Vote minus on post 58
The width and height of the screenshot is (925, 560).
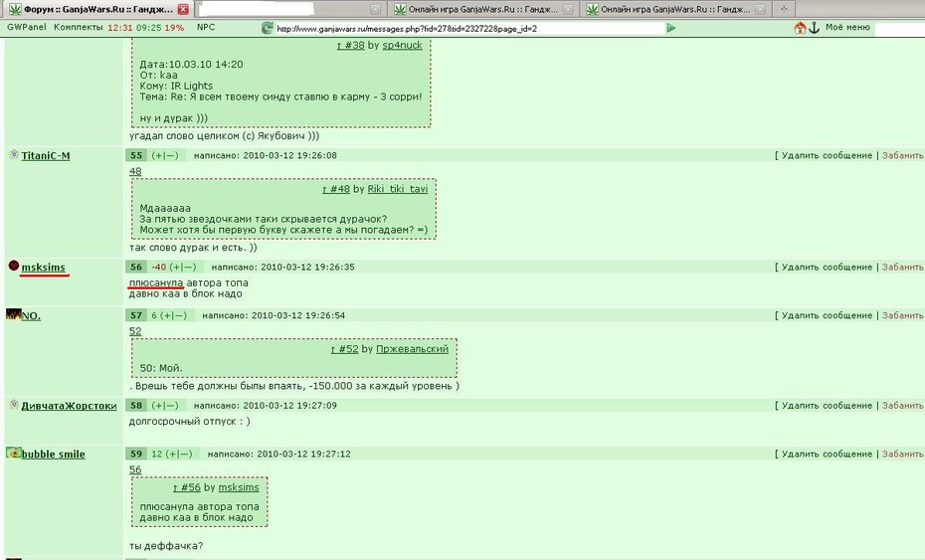pyautogui.click(x=172, y=406)
